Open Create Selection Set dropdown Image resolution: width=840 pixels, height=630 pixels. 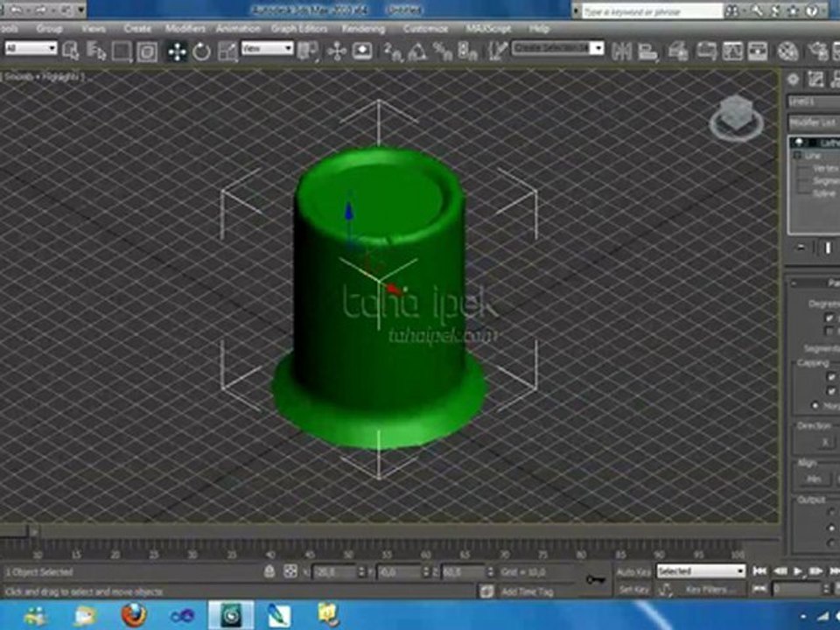[x=558, y=49]
